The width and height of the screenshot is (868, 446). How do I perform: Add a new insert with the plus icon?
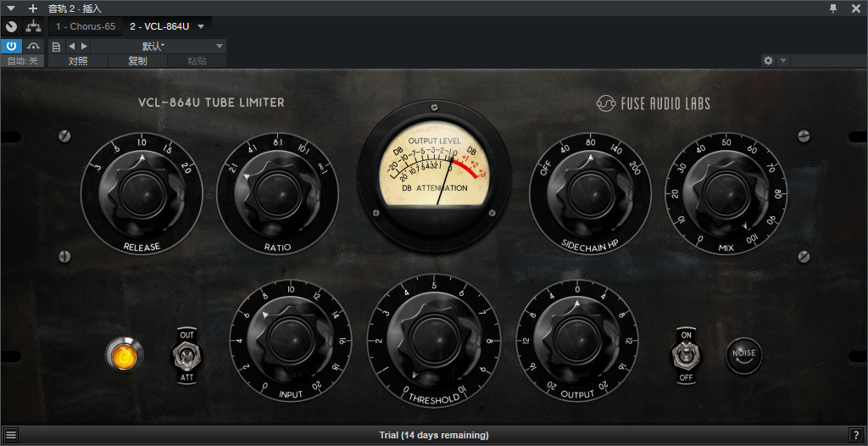33,8
